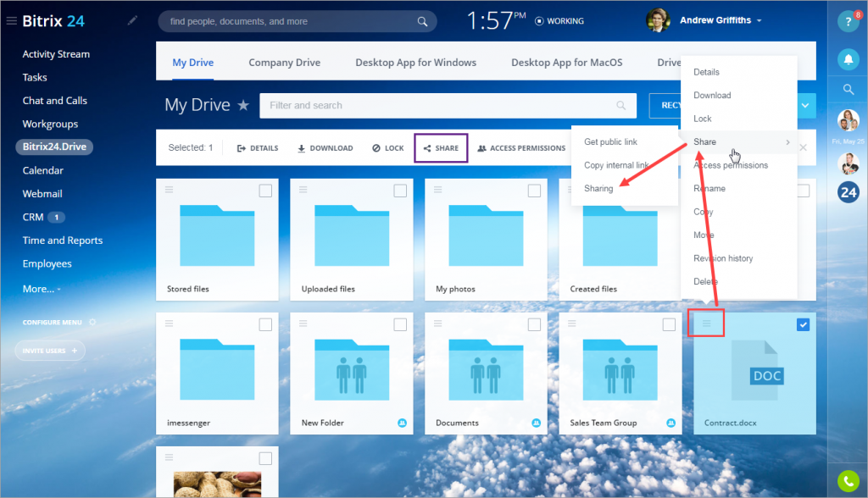Open the contact avatar above Fri, May 25
The image size is (868, 498).
pyautogui.click(x=848, y=120)
